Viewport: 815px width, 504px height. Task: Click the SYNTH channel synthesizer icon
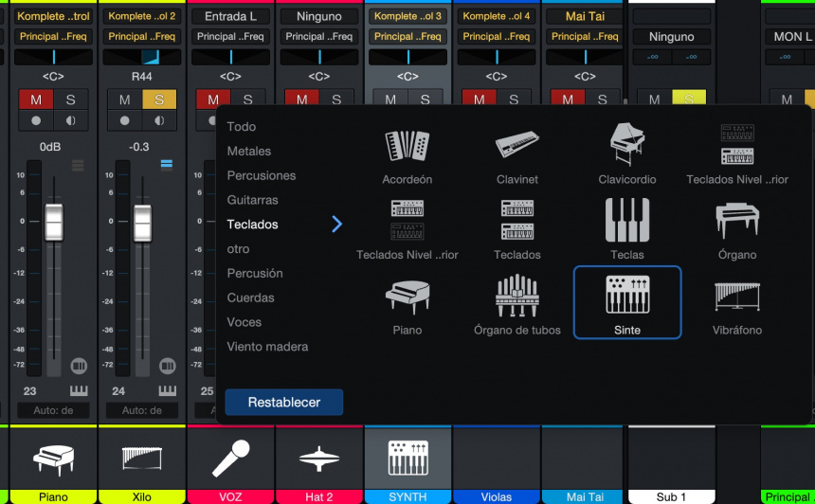(408, 458)
